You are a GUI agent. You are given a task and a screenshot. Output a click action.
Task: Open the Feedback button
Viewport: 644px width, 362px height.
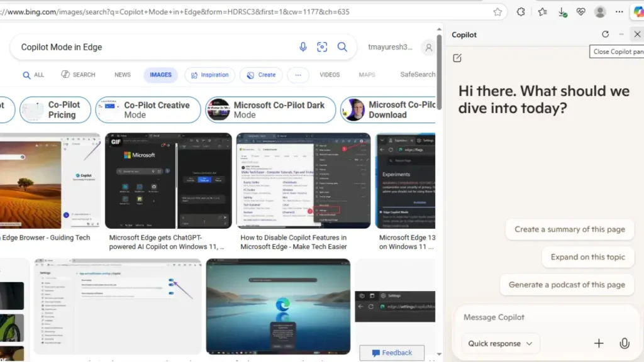tap(392, 353)
